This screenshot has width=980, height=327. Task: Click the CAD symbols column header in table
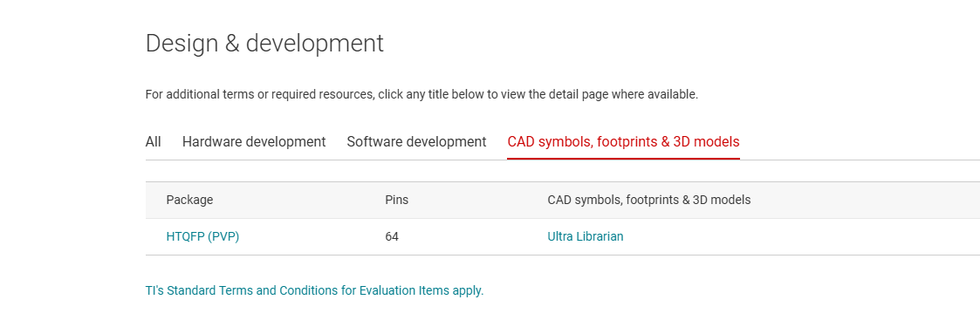(648, 201)
